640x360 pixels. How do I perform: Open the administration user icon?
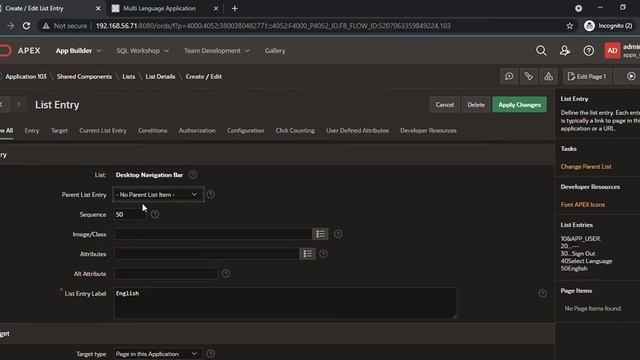(x=565, y=51)
